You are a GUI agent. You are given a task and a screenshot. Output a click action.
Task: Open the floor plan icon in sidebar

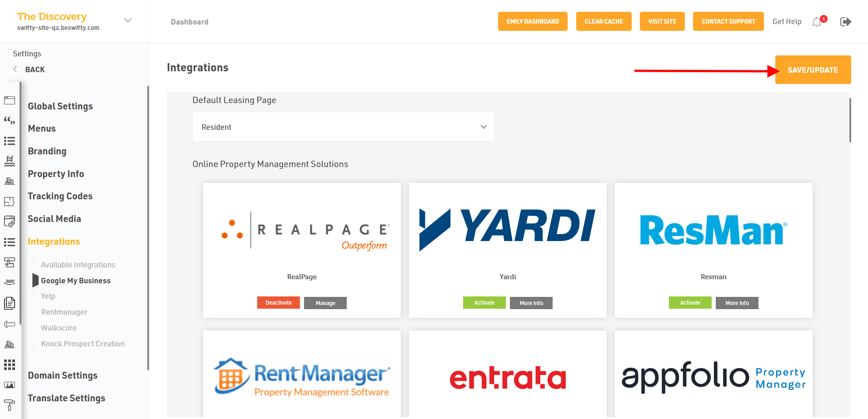point(10,201)
